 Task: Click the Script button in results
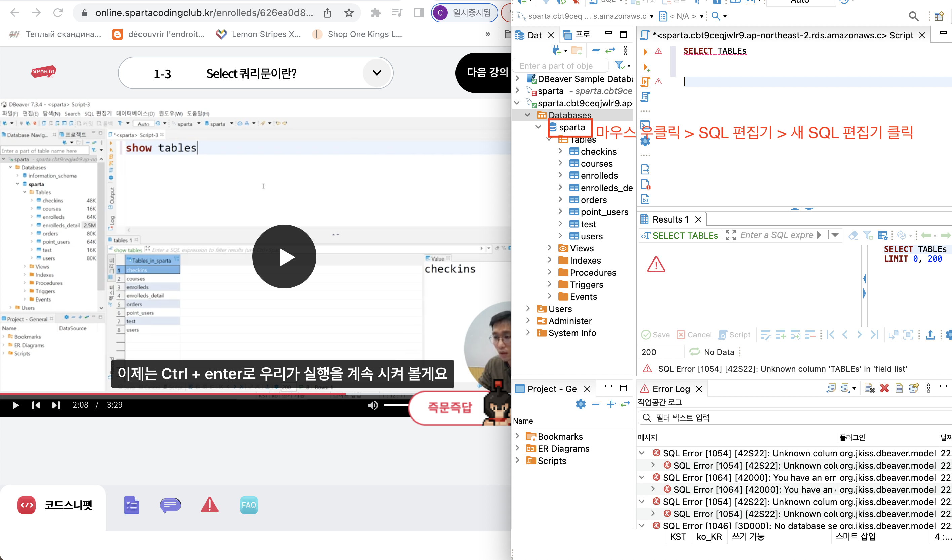735,334
